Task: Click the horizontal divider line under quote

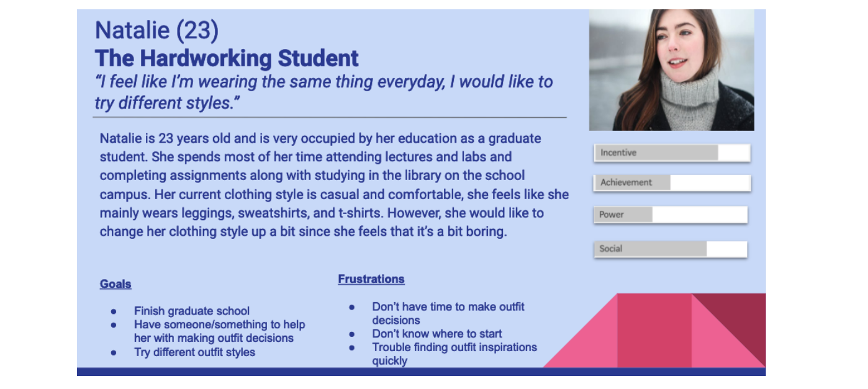Action: tap(330, 117)
